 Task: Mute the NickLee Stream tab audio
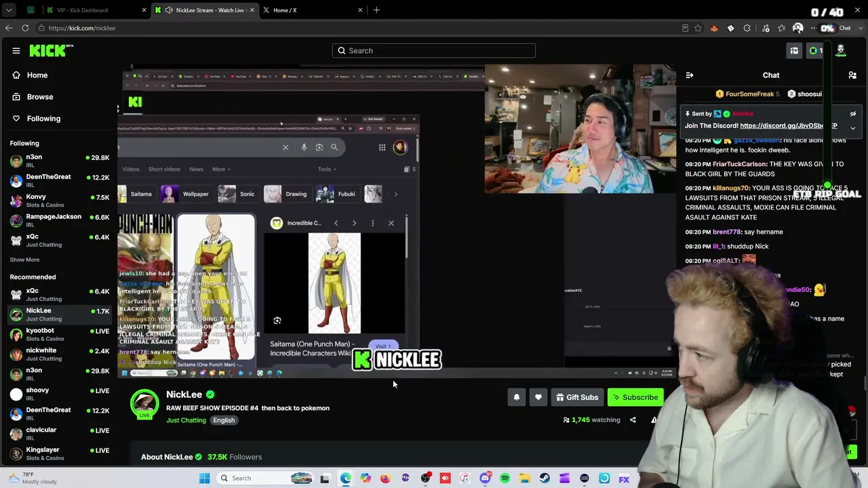tap(169, 10)
